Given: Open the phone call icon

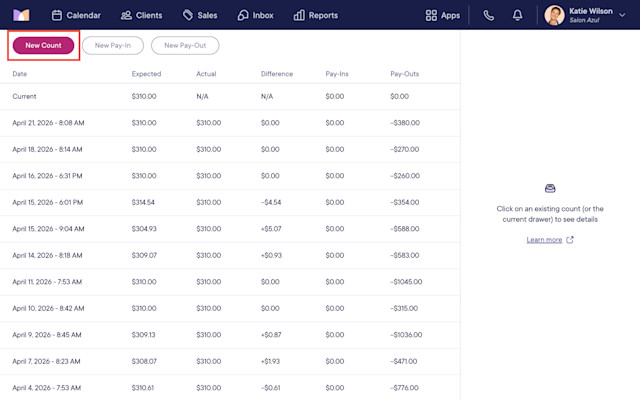Looking at the screenshot, I should [x=489, y=16].
